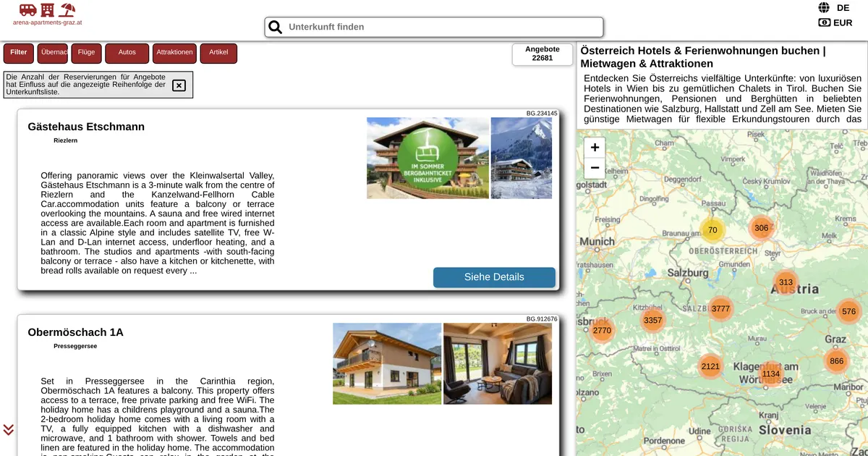868x456 pixels.
Task: Select the Übernachtung tab
Action: pyautogui.click(x=53, y=53)
